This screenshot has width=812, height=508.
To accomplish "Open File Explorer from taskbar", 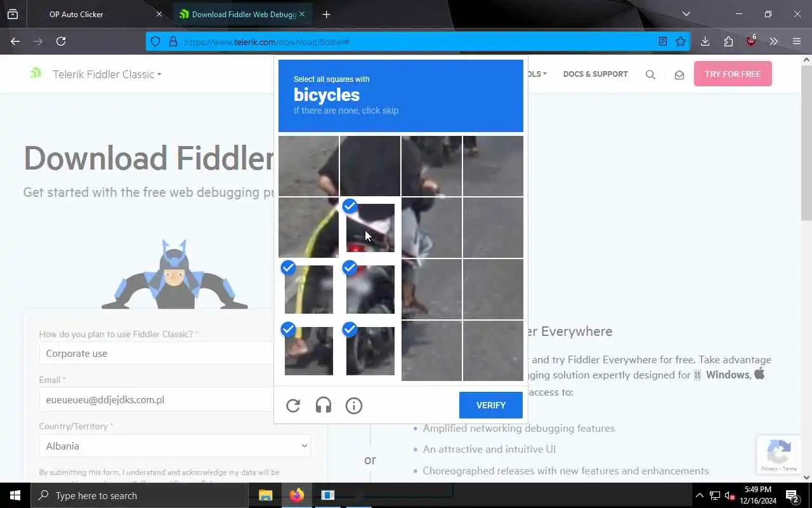I will pyautogui.click(x=265, y=495).
